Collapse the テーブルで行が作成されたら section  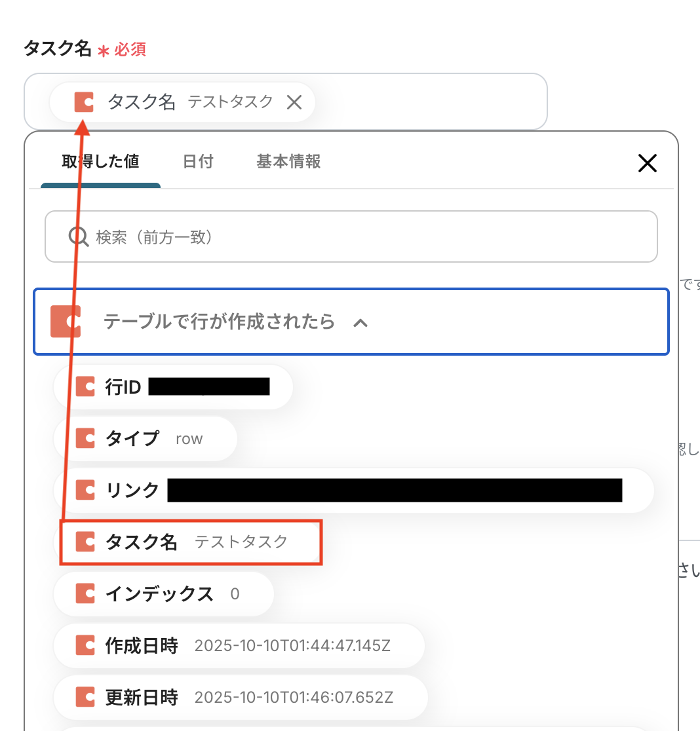click(351, 322)
